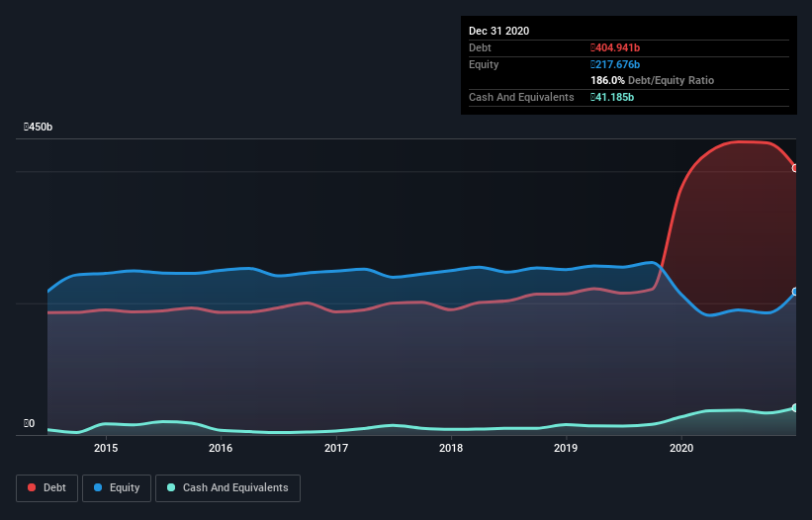Image resolution: width=812 pixels, height=520 pixels.
Task: Click the Debt row label in tooltip
Action: (x=480, y=47)
